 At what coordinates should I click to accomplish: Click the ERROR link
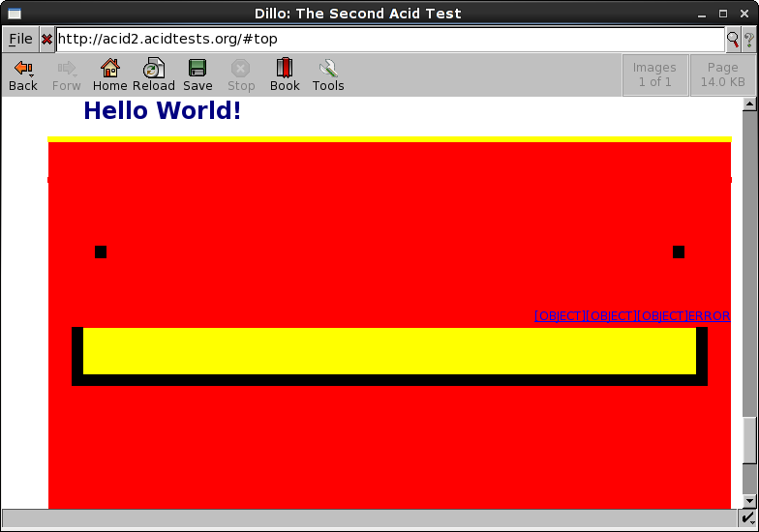point(709,316)
